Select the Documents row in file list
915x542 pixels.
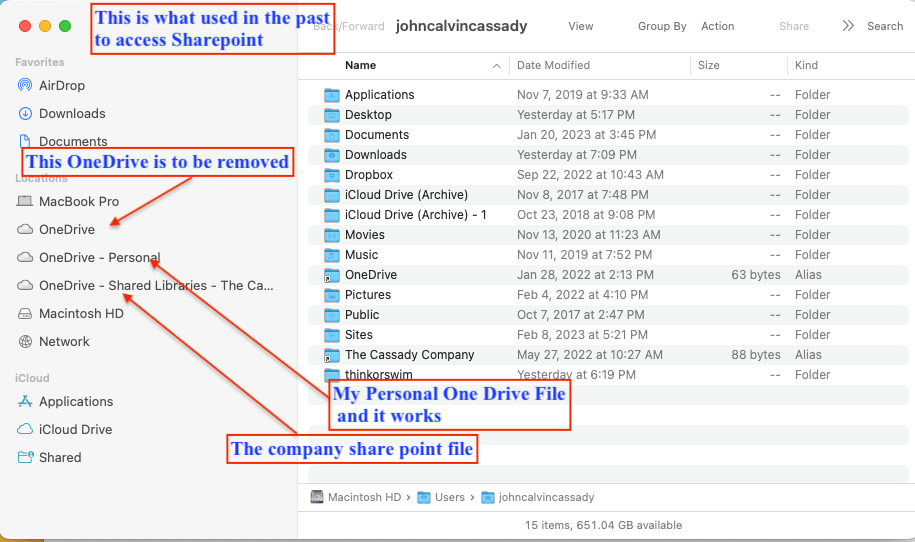point(608,135)
